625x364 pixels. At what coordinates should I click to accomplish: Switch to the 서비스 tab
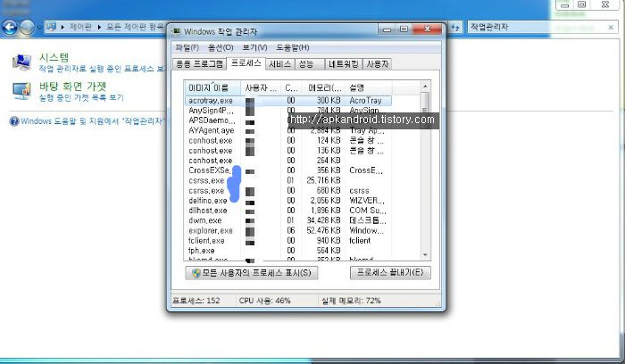tap(279, 64)
